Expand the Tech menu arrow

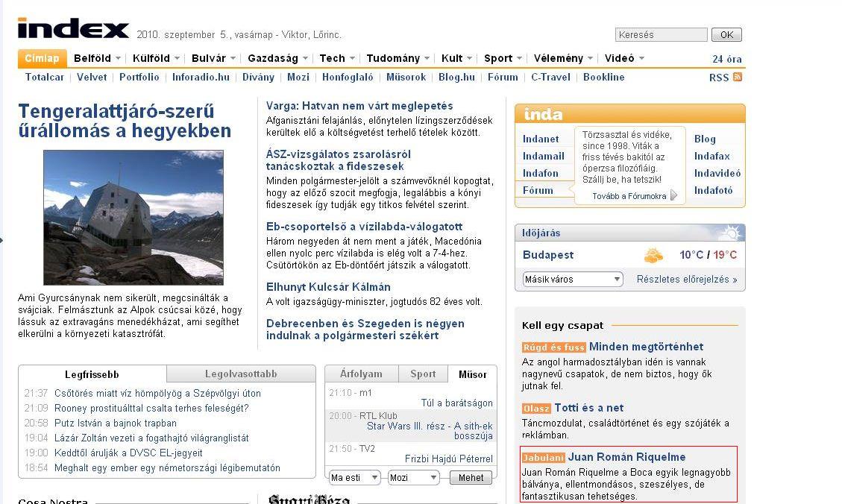(x=352, y=58)
